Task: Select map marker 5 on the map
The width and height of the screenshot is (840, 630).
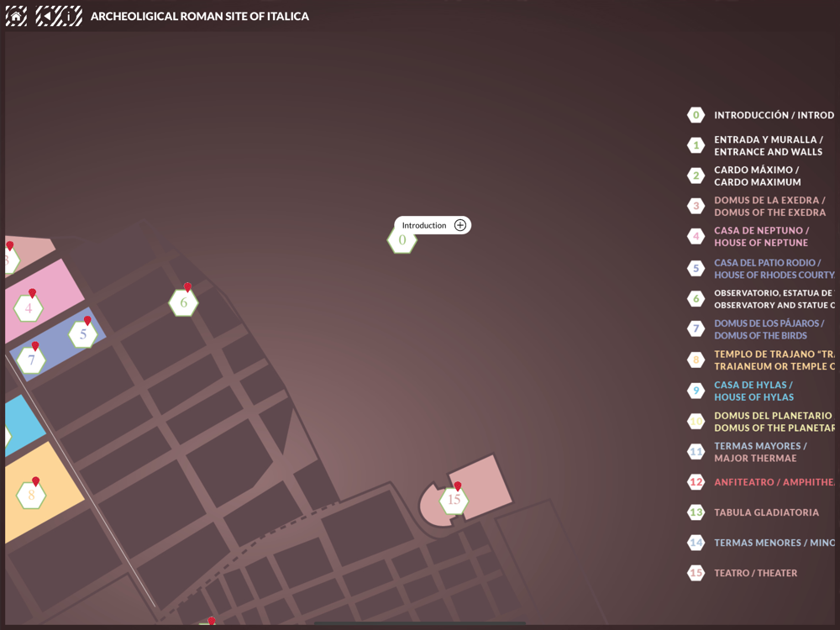Action: click(83, 334)
